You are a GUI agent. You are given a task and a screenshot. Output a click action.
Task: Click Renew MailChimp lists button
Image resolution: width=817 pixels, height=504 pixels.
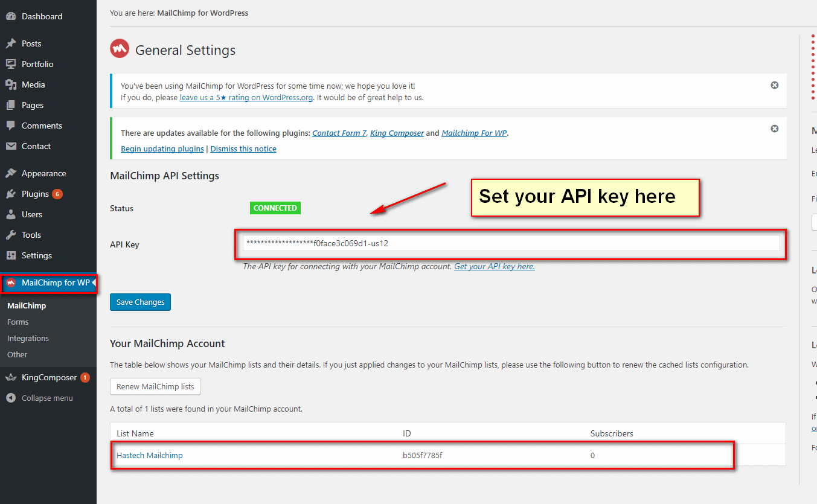[x=155, y=386]
